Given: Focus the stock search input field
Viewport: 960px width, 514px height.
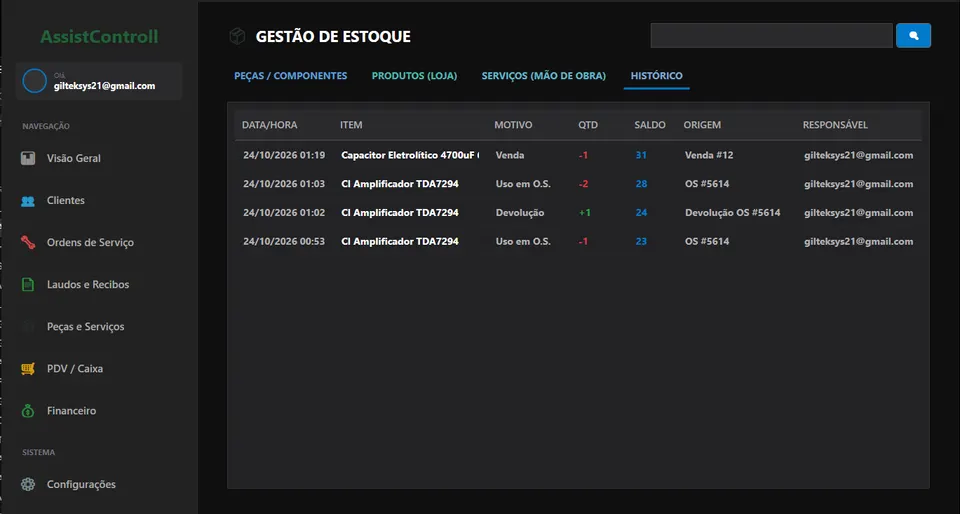Looking at the screenshot, I should (x=771, y=35).
